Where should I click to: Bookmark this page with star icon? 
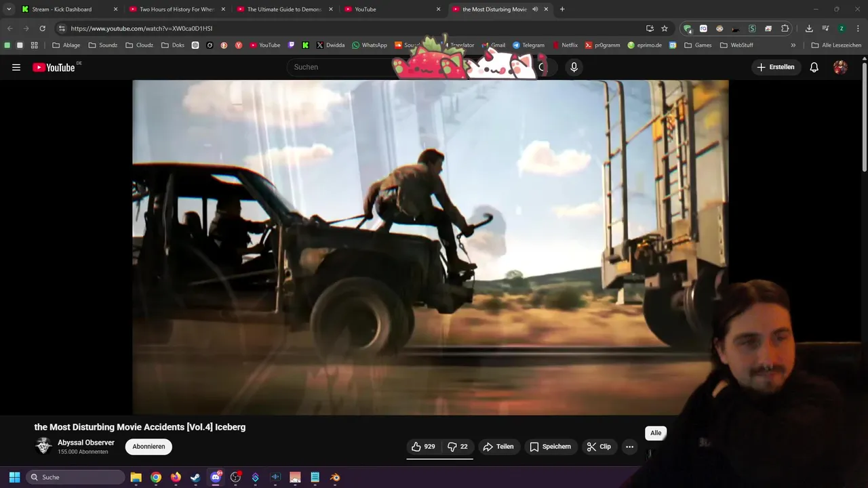(x=665, y=28)
